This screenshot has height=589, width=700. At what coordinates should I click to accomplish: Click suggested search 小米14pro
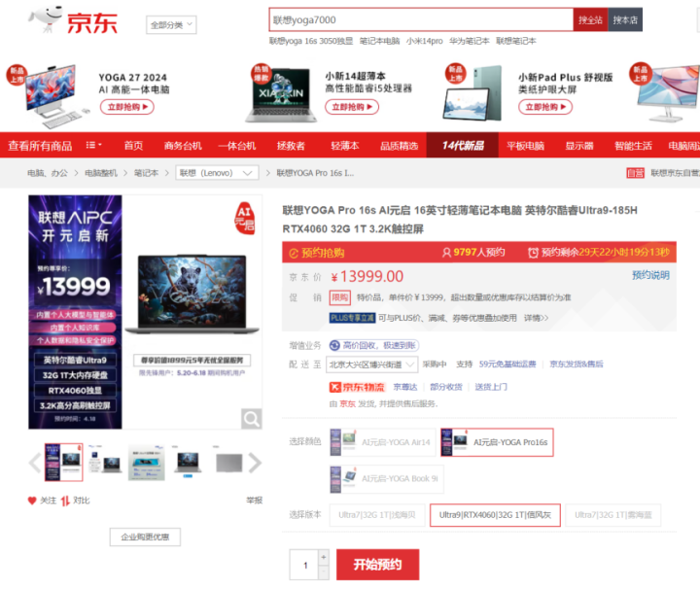pyautogui.click(x=425, y=41)
